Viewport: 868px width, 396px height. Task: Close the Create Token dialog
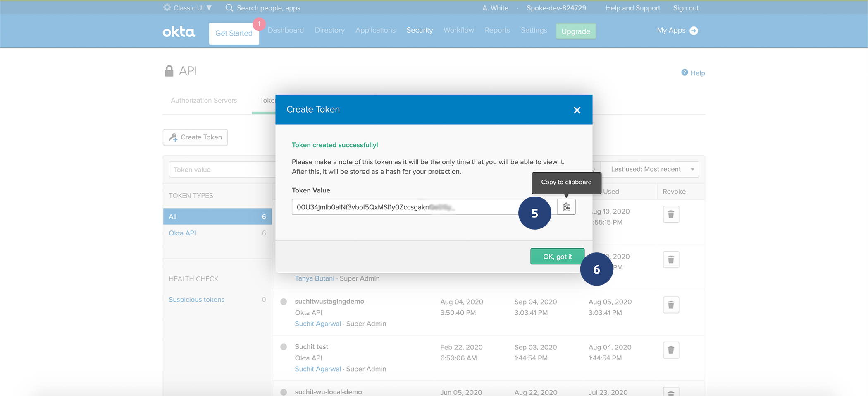pyautogui.click(x=577, y=110)
